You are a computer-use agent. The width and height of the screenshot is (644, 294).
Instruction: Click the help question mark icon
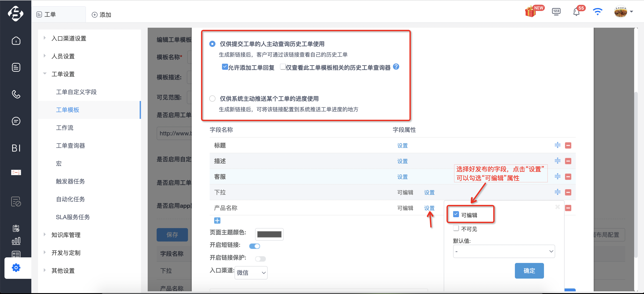(396, 67)
